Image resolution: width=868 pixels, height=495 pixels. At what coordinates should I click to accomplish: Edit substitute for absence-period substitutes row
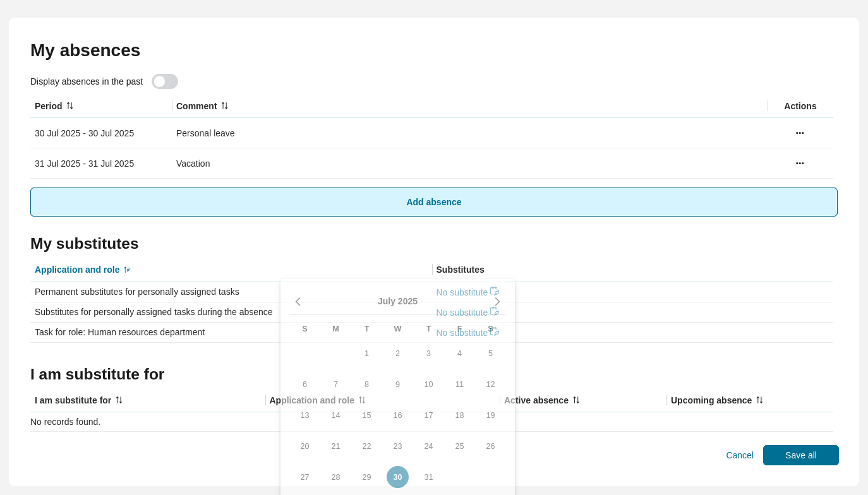coord(495,311)
